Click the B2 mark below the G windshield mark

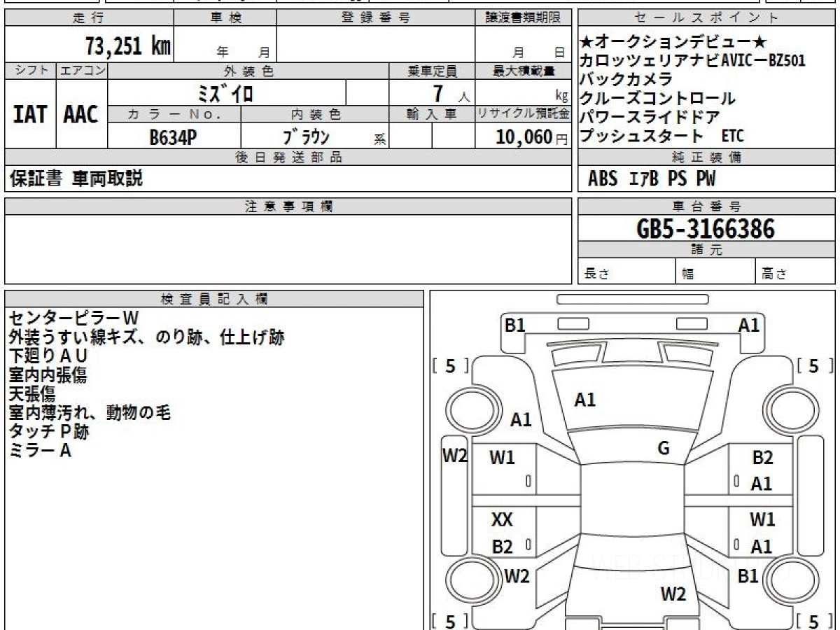(762, 458)
